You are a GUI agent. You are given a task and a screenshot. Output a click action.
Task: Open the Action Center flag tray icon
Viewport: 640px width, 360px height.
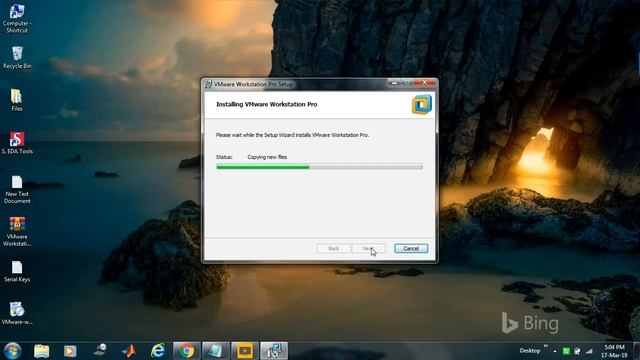tap(577, 351)
